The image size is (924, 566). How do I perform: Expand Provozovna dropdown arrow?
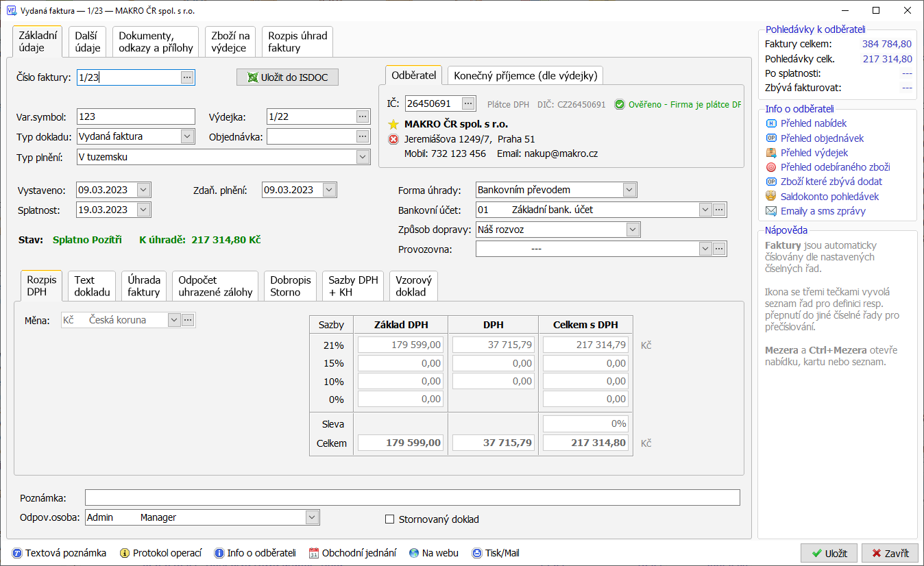(x=705, y=249)
